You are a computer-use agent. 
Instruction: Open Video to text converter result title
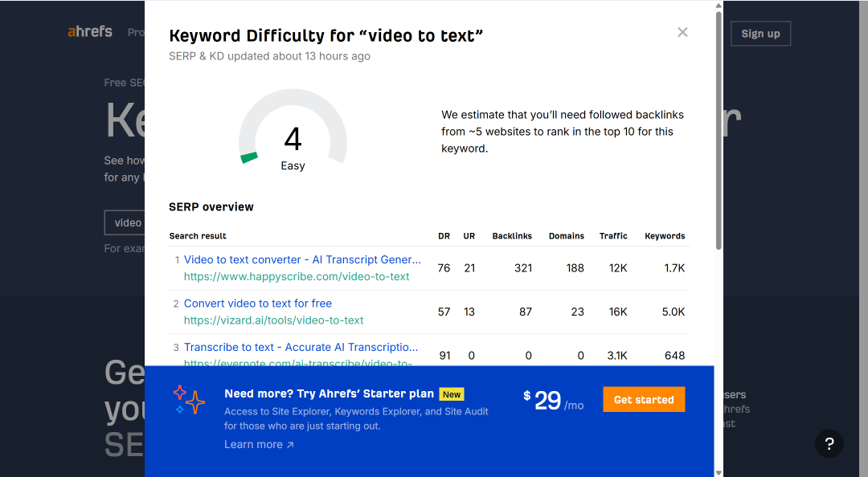(302, 259)
